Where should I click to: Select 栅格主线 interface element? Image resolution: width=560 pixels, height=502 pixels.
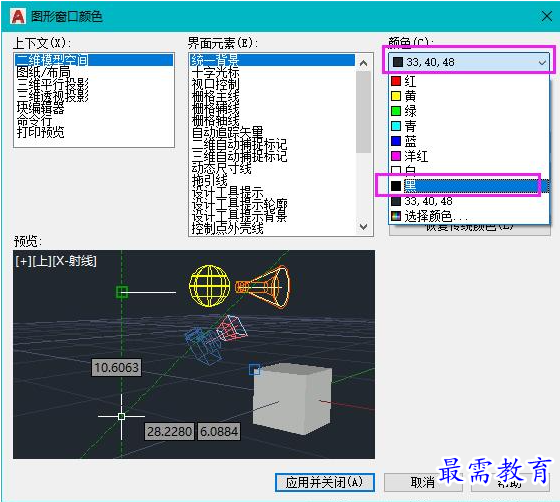pyautogui.click(x=272, y=96)
